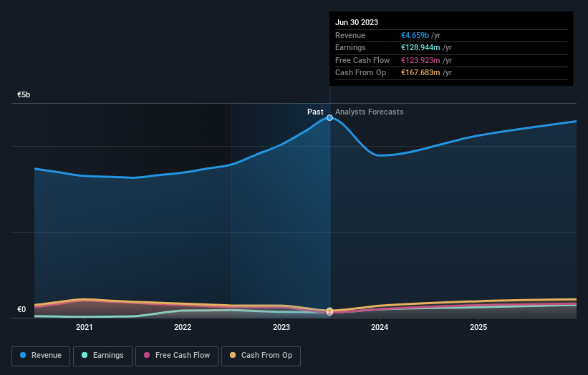The width and height of the screenshot is (588, 375).
Task: Click the orange Cash From Op legend dot
Action: pos(233,355)
